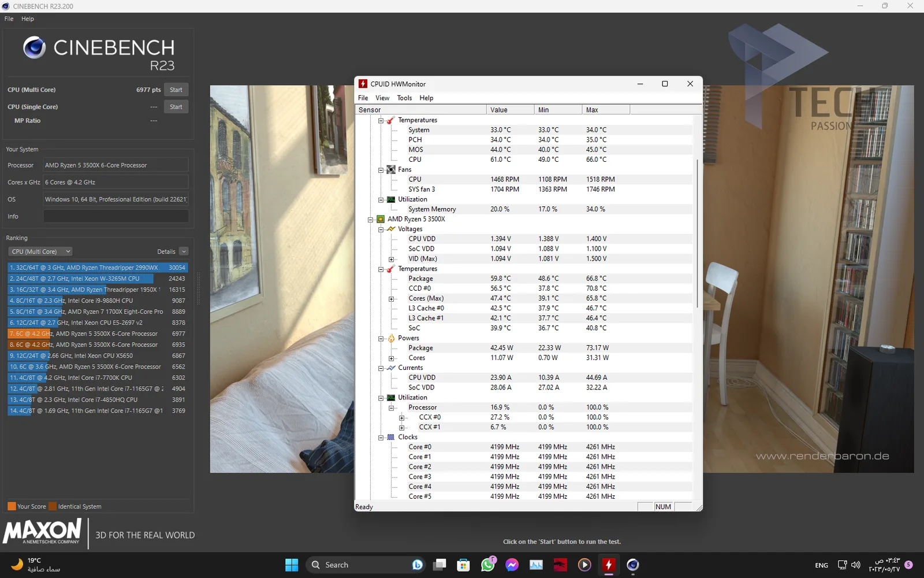The image size is (924, 578).
Task: Click the Max column header in HWMonitor
Action: [x=606, y=110]
